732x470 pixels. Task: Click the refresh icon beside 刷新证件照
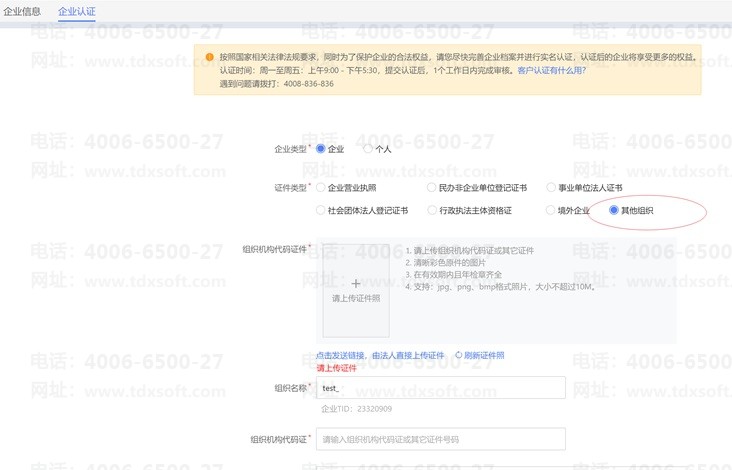coord(458,355)
